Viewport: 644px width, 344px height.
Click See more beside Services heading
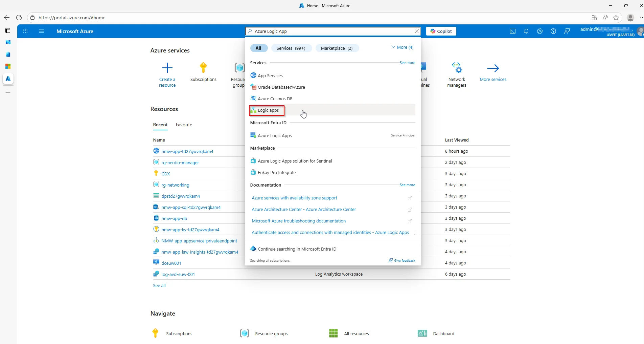(407, 63)
